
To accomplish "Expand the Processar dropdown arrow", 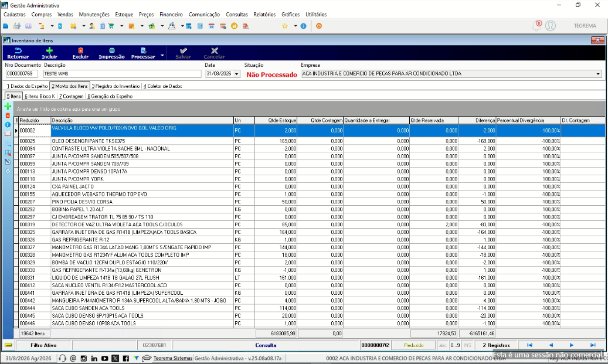I will point(162,56).
